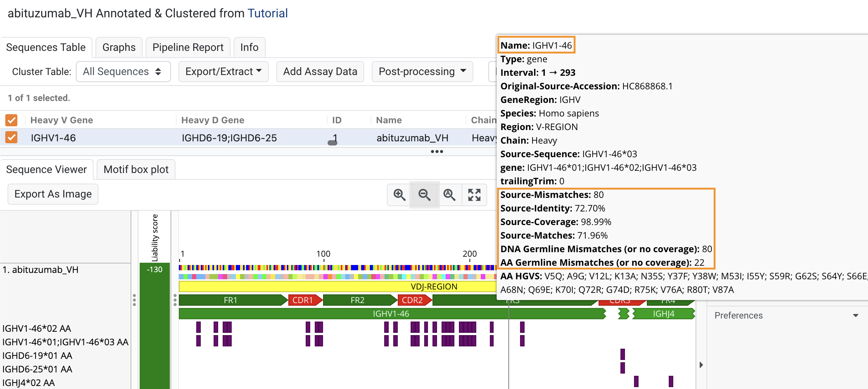
Task: Expand the Post-processing dropdown
Action: click(x=422, y=71)
